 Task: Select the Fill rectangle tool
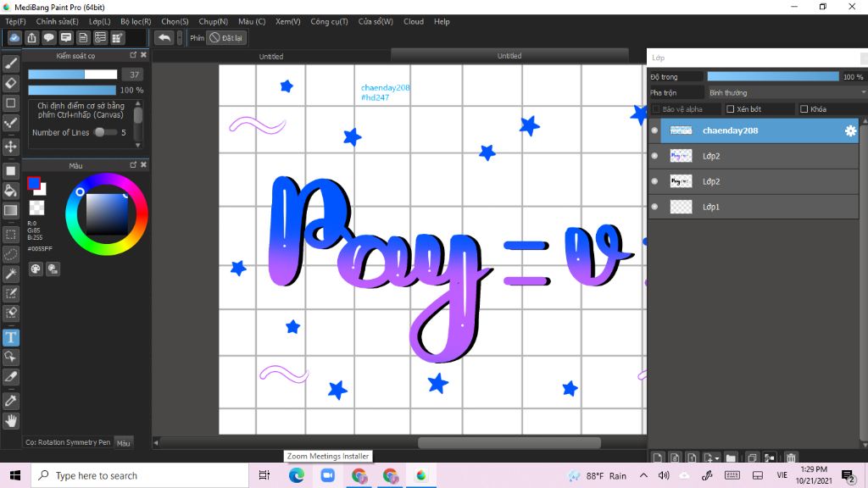tap(10, 171)
